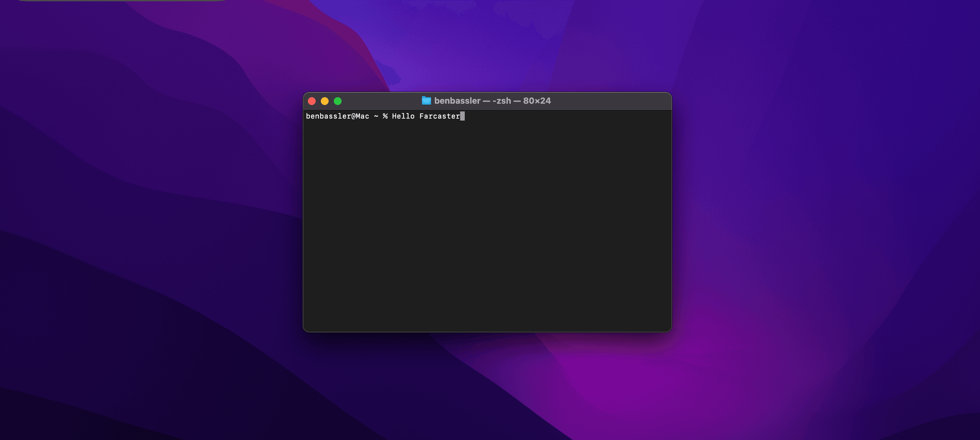The image size is (980, 440).
Task: Click the blue folder proxy icon in title bar
Action: 426,101
